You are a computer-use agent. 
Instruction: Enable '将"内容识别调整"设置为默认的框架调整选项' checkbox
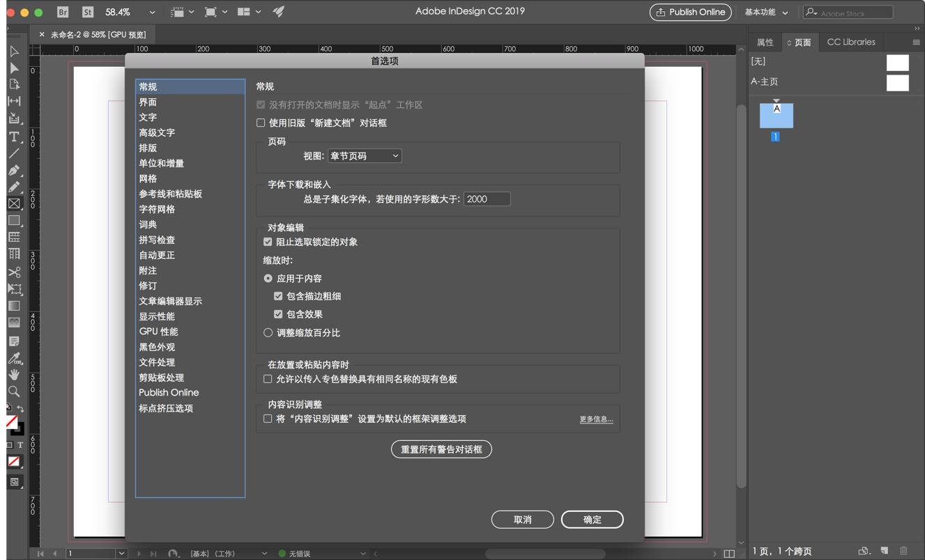[x=268, y=419]
